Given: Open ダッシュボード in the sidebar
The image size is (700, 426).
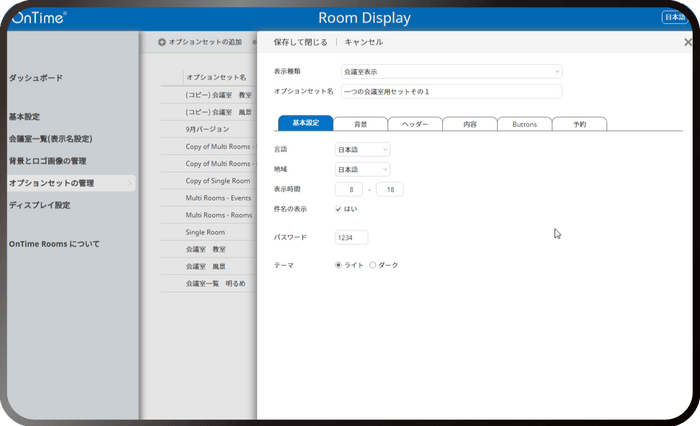Looking at the screenshot, I should tap(36, 78).
